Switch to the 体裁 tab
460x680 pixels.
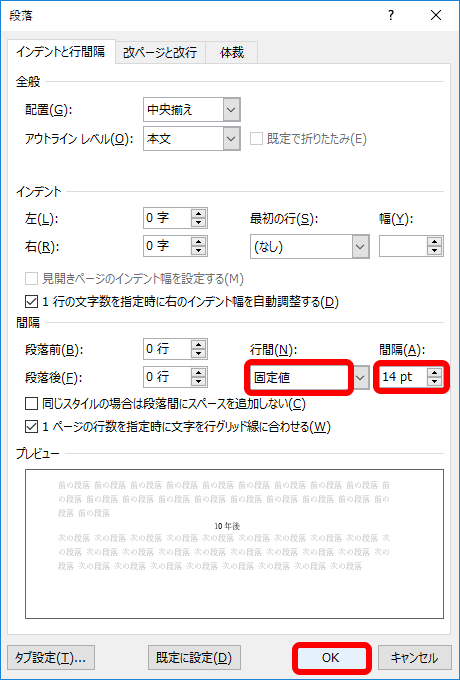(x=232, y=53)
